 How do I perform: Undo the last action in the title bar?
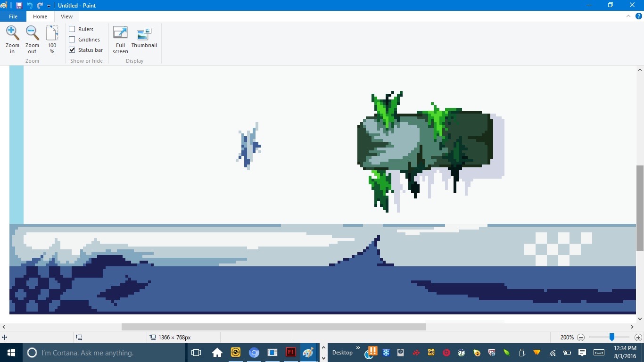[30, 6]
